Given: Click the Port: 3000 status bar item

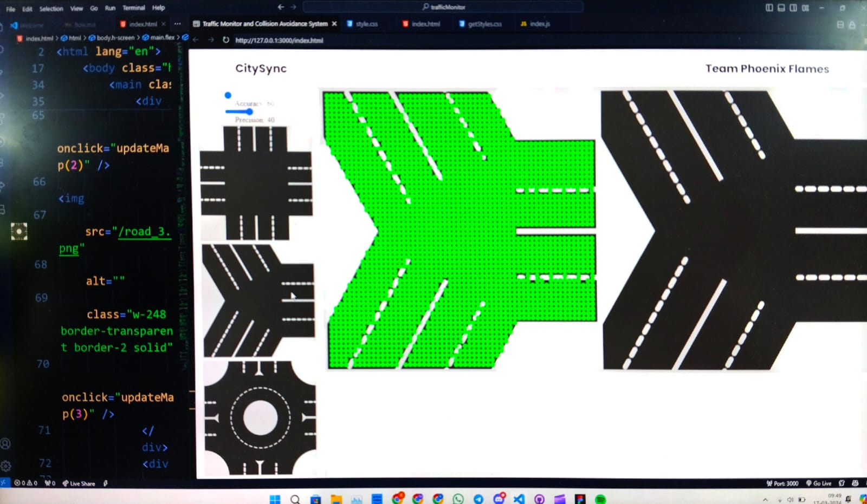Looking at the screenshot, I should (782, 483).
